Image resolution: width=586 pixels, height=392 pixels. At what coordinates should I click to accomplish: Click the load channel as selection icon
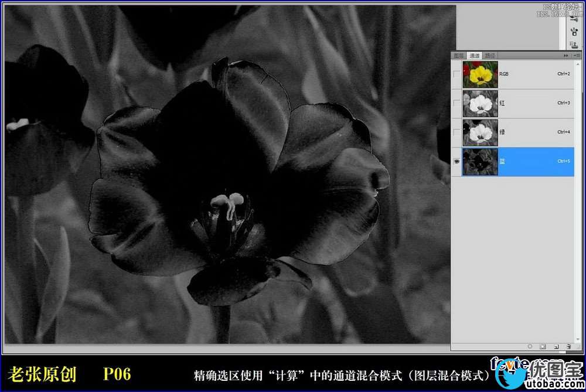point(529,347)
